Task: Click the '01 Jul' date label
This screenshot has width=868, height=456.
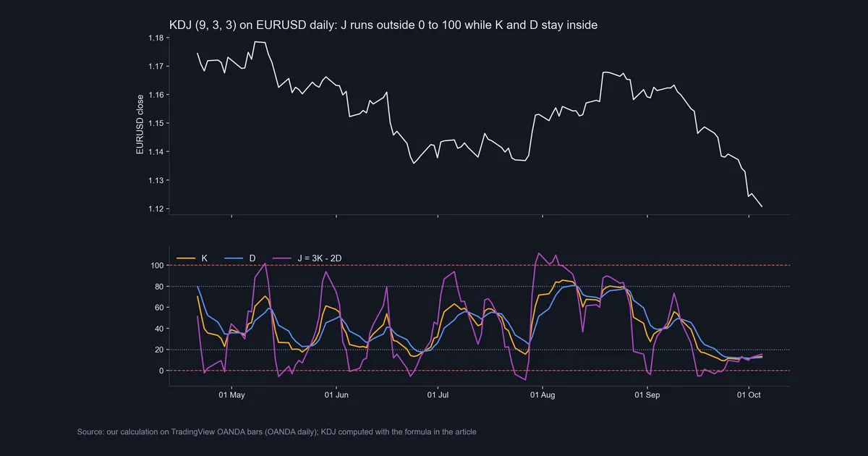Action: pos(438,395)
